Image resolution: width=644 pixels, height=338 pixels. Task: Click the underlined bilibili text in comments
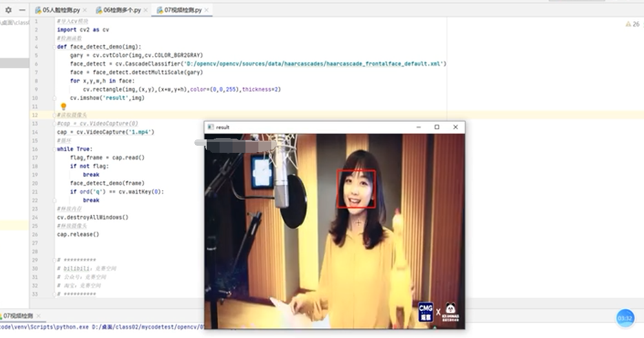[76, 268]
